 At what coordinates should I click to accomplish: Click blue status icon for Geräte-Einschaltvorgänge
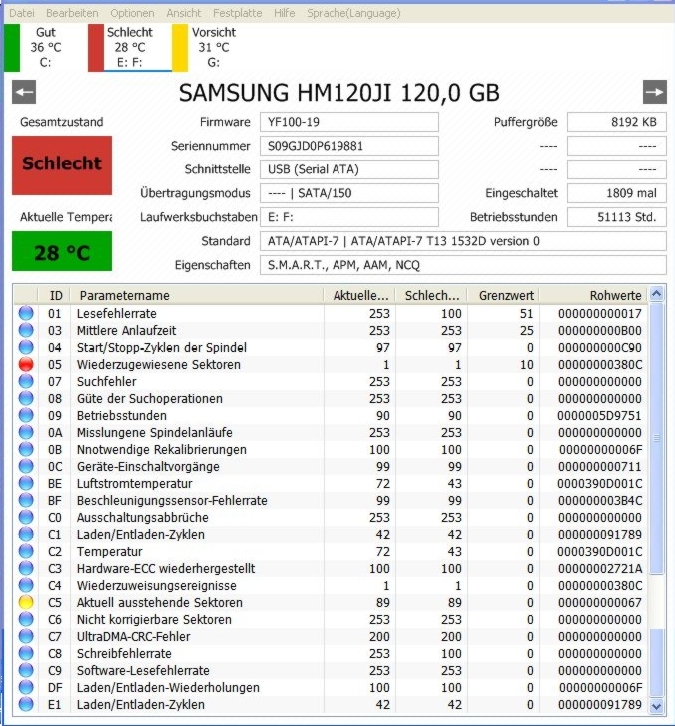[26, 466]
